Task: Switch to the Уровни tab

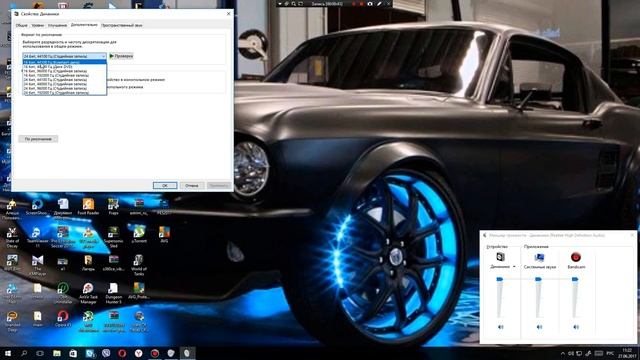Action: point(38,25)
